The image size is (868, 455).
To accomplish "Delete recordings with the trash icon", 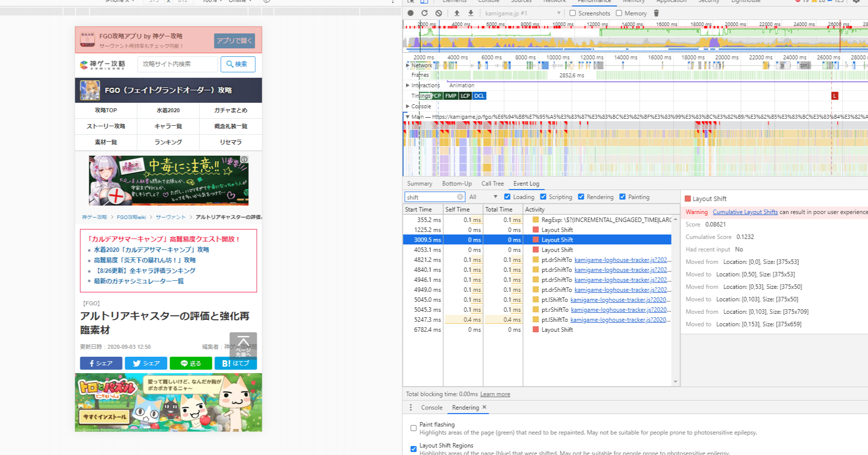I will (656, 13).
